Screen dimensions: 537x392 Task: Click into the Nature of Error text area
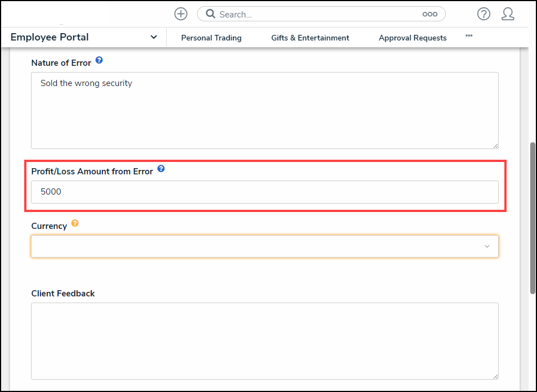pos(265,110)
